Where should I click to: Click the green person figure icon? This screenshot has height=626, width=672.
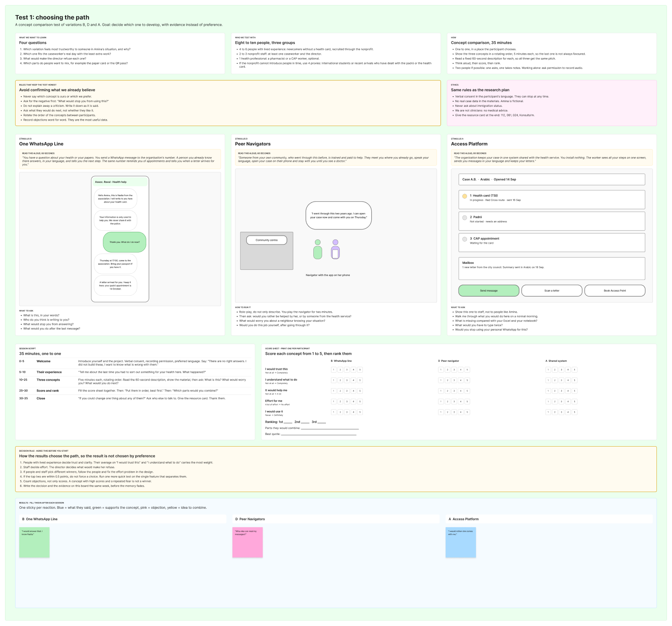tap(318, 250)
